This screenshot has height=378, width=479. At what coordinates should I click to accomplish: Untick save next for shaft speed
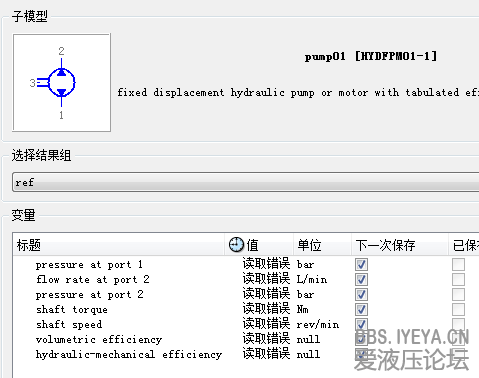(361, 324)
